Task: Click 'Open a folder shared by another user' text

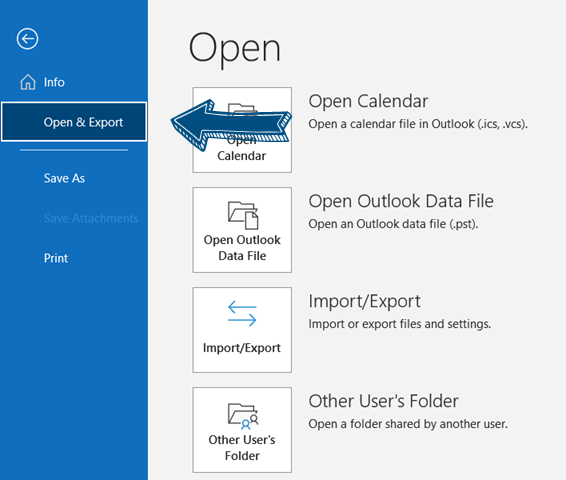Action: [x=408, y=424]
